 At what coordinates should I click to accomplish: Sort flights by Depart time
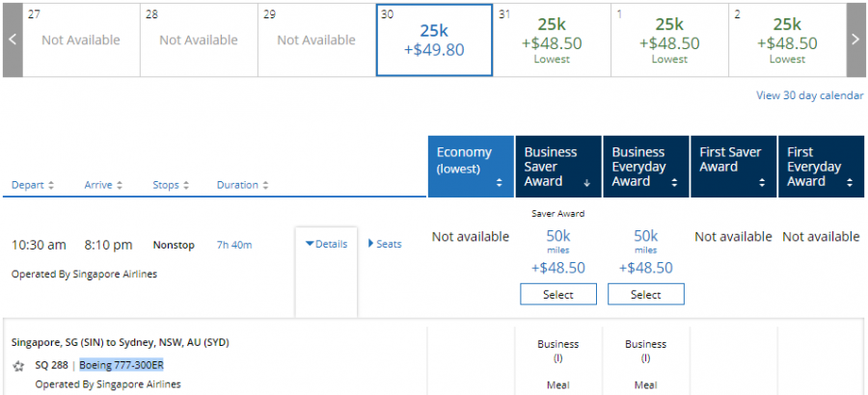(33, 185)
